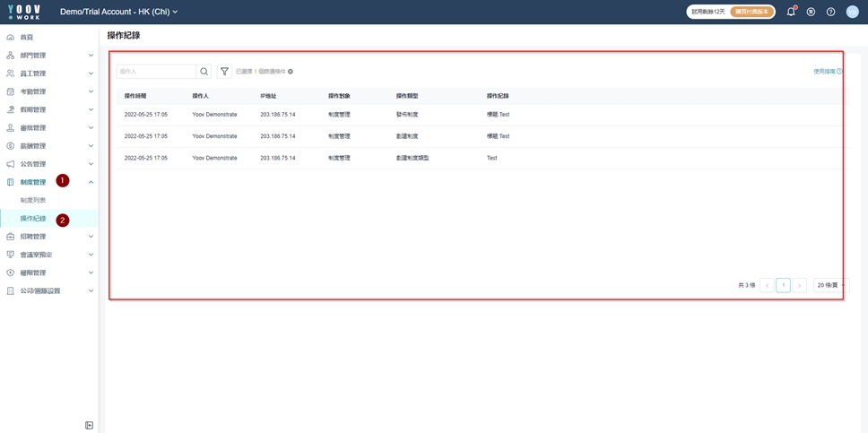Screen dimensions: 868x433
Task: Open the help question mark icon in header
Action: click(x=830, y=12)
